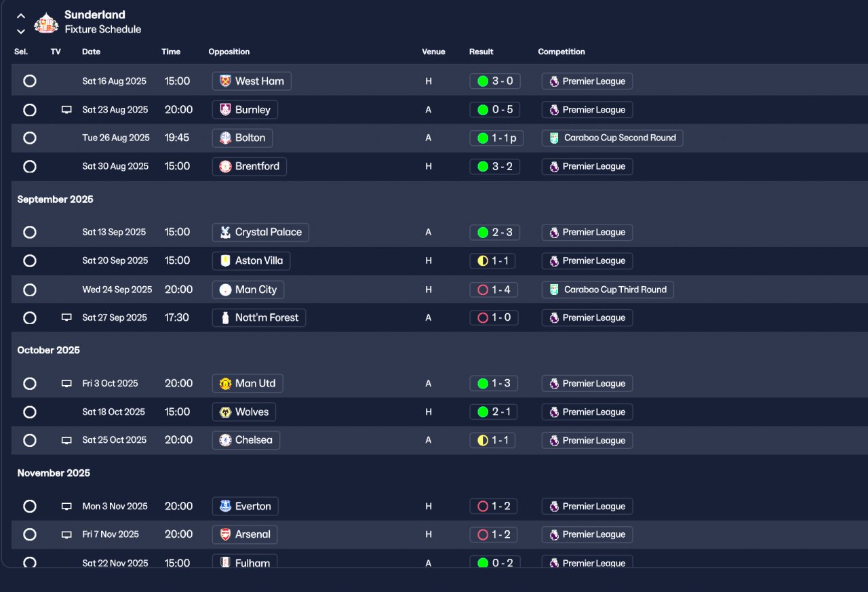Open the Burnley opposition button

tap(245, 110)
